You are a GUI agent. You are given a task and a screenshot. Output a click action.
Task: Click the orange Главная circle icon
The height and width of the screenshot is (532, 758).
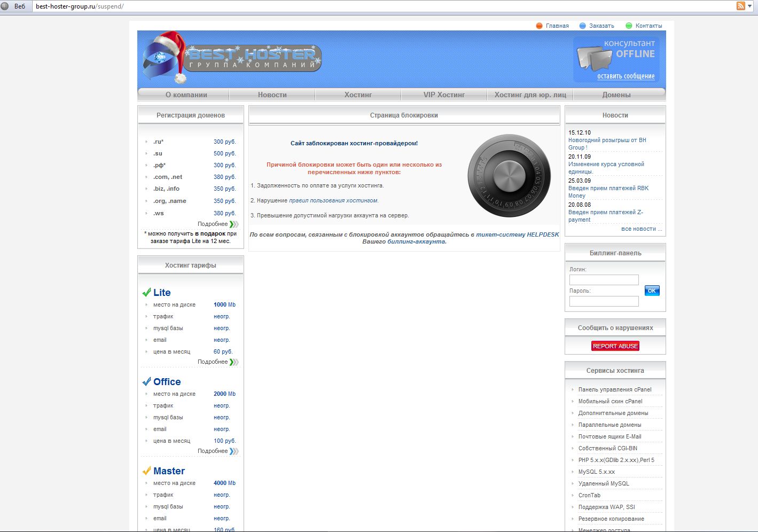(539, 26)
